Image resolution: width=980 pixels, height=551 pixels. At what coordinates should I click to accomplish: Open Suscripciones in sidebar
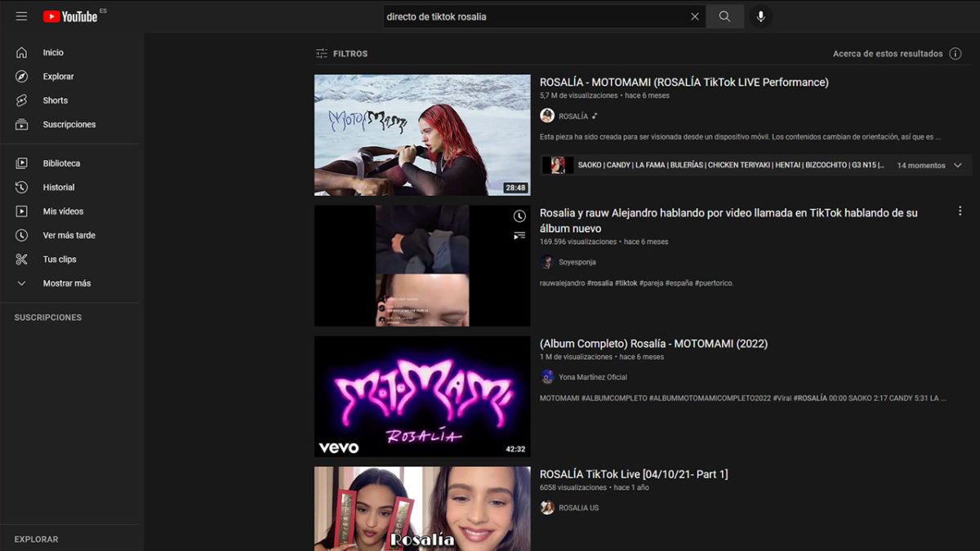(69, 125)
